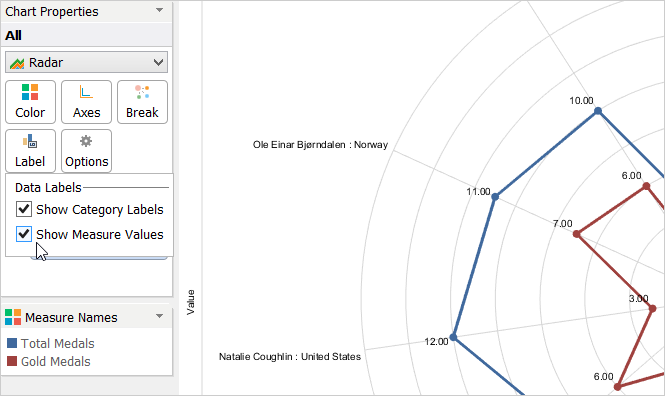Open the Chart Properties panel menu arrow

click(159, 10)
